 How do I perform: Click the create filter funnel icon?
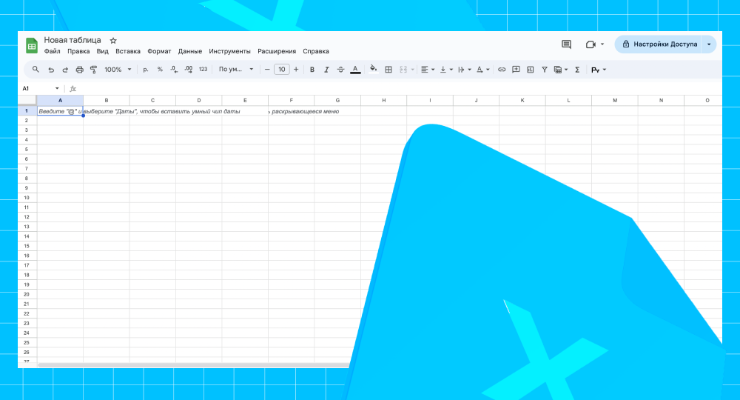(x=544, y=70)
